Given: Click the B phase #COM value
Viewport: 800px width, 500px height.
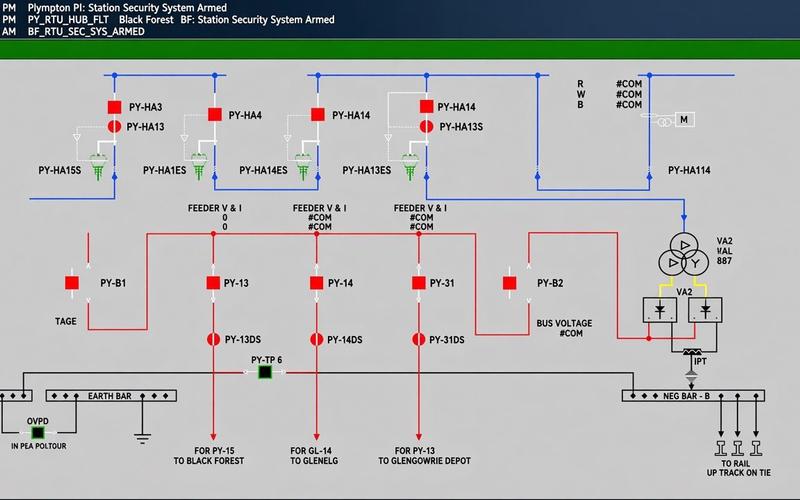Looking at the screenshot, I should (629, 105).
